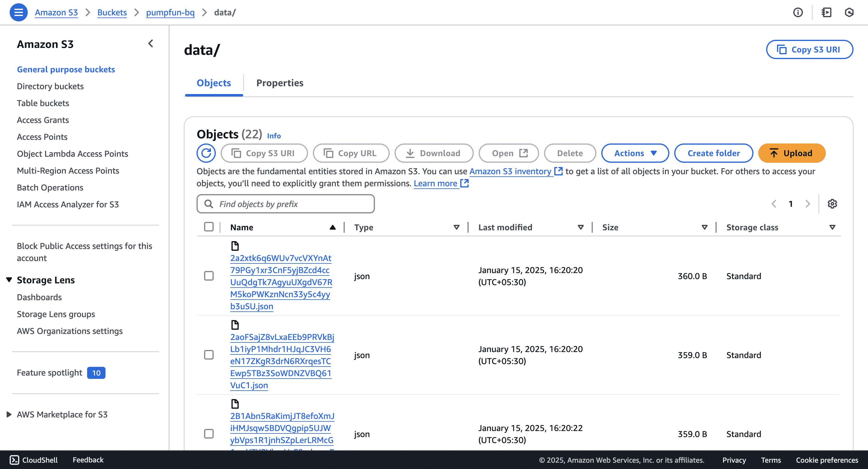Viewport: 868px width, 469px height.
Task: Click the Upload button
Action: coord(791,153)
